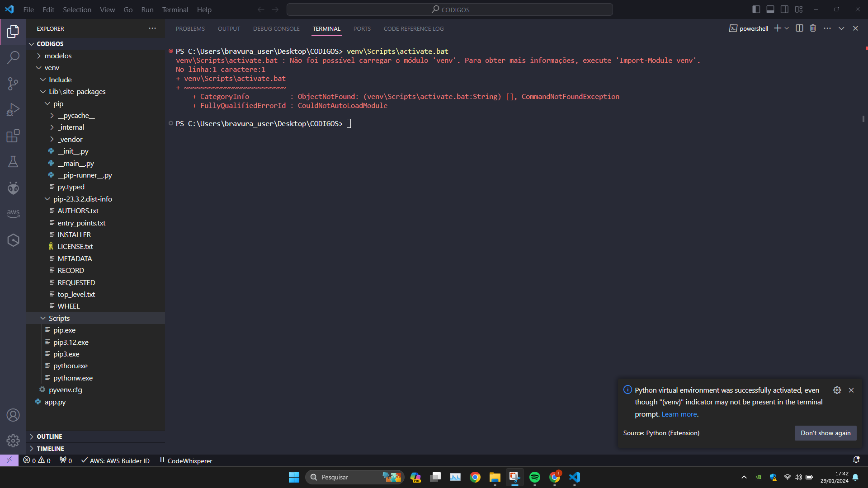Add a new terminal with the plus icon
This screenshot has height=488, width=868.
pyautogui.click(x=778, y=28)
